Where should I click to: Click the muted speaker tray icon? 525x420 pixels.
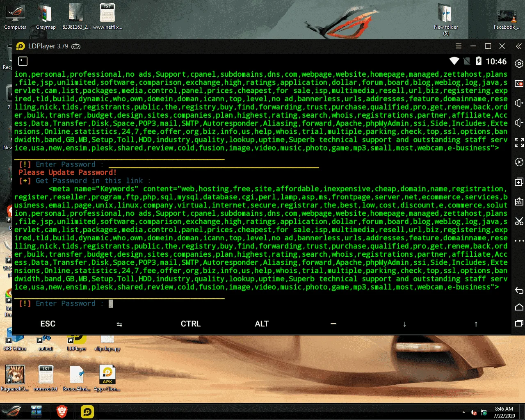coord(474,412)
